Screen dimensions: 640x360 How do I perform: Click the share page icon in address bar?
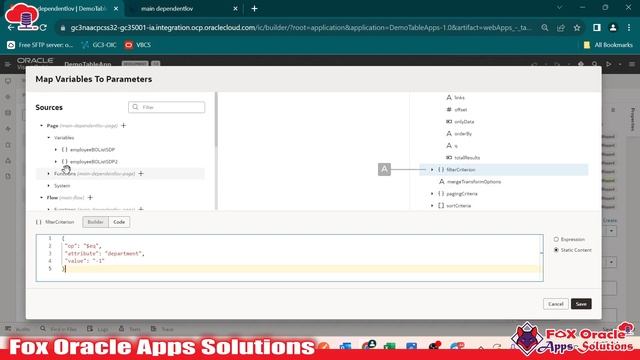point(561,28)
